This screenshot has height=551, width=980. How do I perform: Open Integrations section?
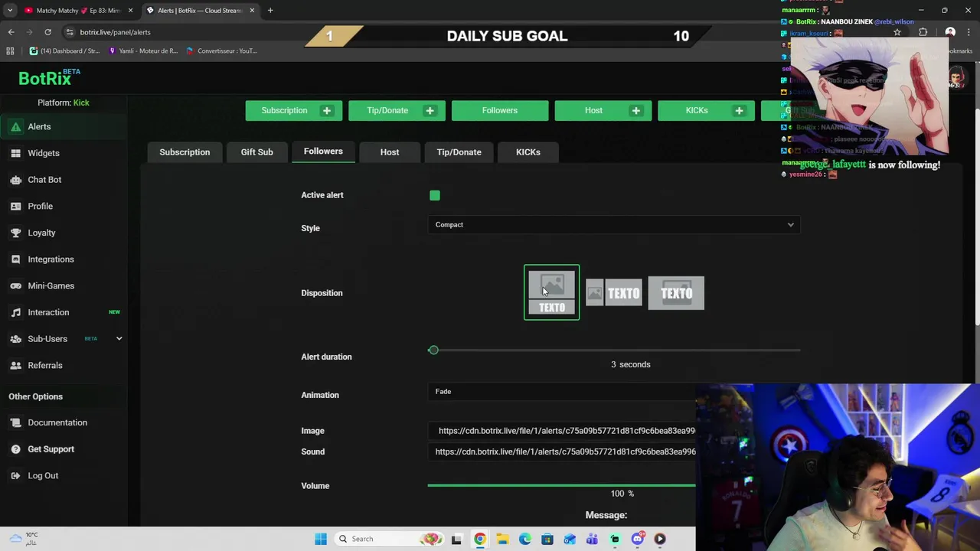click(x=51, y=259)
